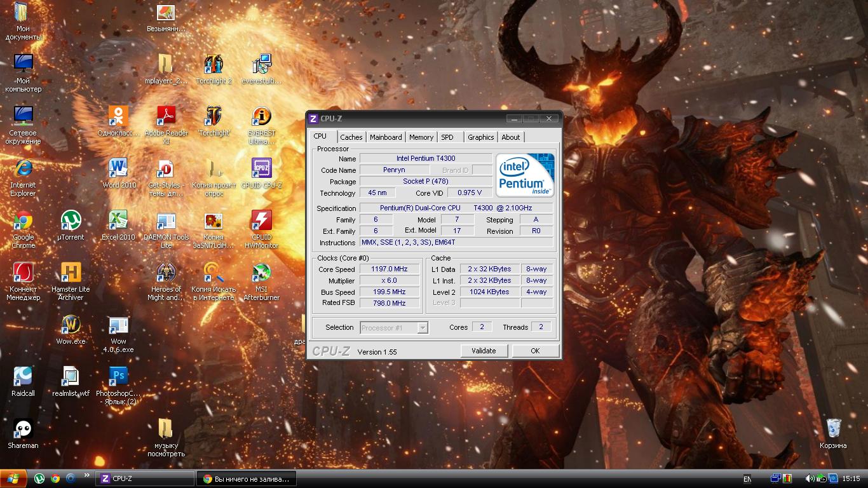Screen dimensions: 868x488
Task: Open the About tab in CPU-Z
Action: tap(511, 137)
